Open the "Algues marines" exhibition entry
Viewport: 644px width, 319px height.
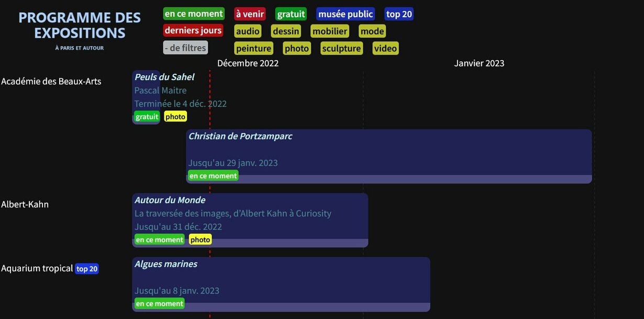(x=166, y=264)
